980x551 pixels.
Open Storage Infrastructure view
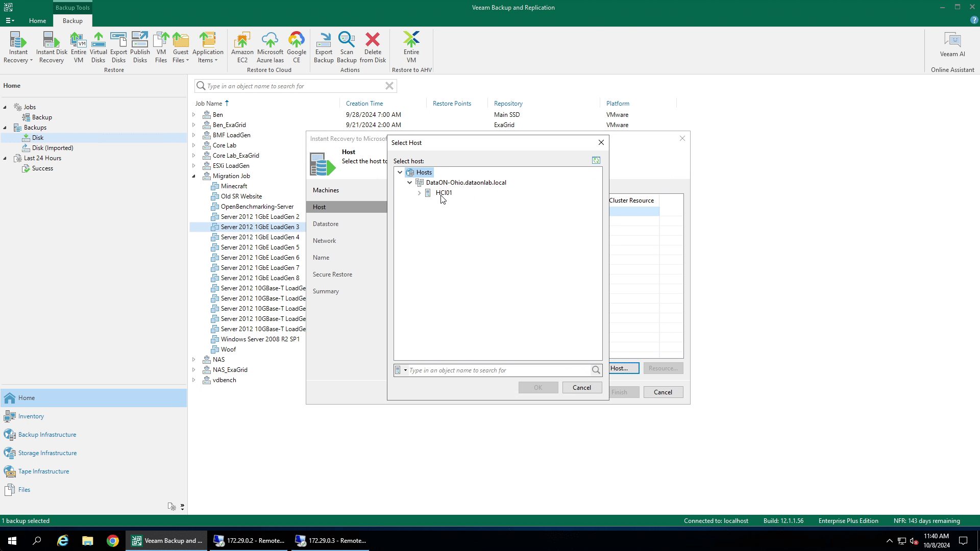coord(47,453)
